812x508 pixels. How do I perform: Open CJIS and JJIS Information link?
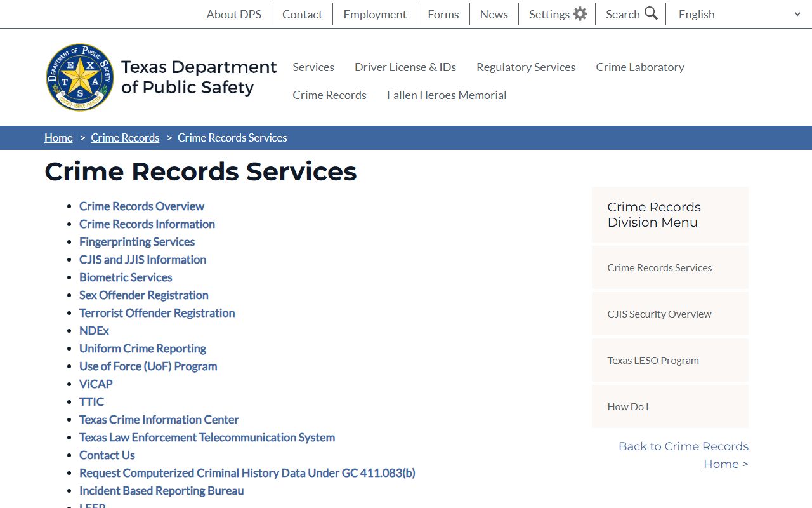coord(142,259)
